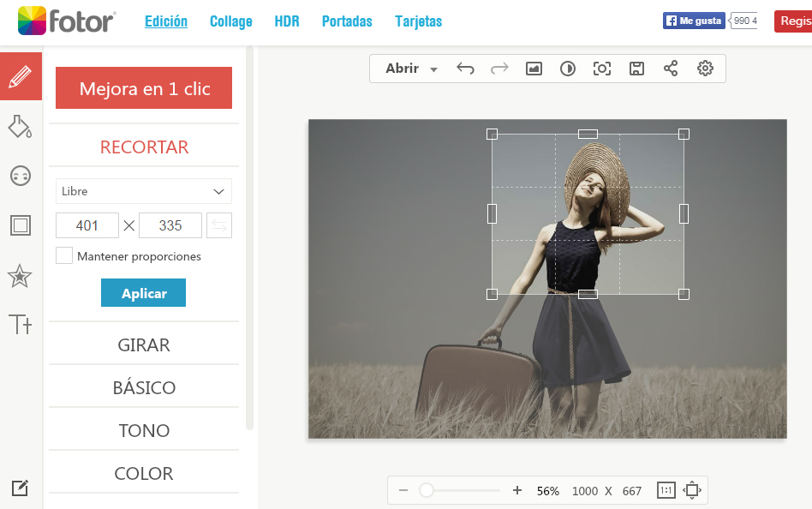
Task: Click the undo arrow icon
Action: pyautogui.click(x=465, y=69)
